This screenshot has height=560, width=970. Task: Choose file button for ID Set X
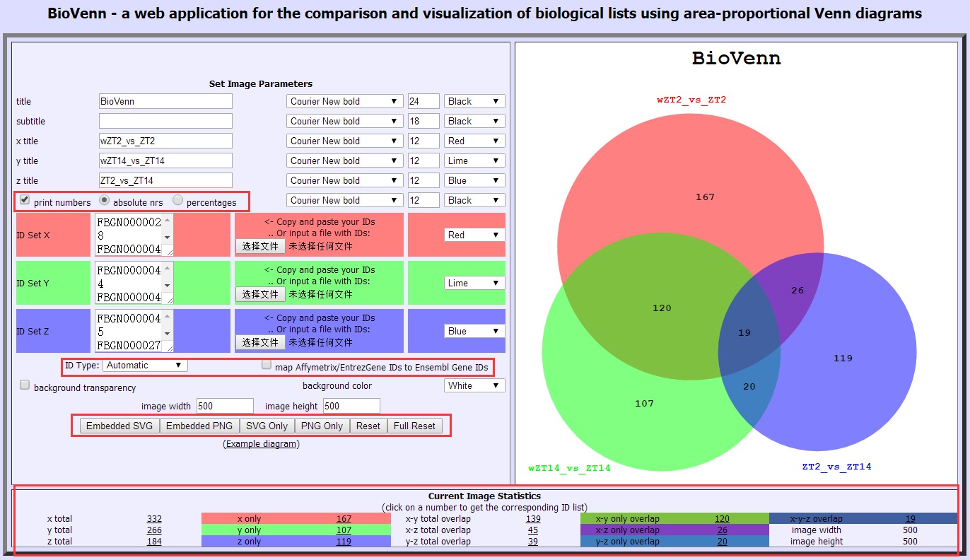pos(260,246)
